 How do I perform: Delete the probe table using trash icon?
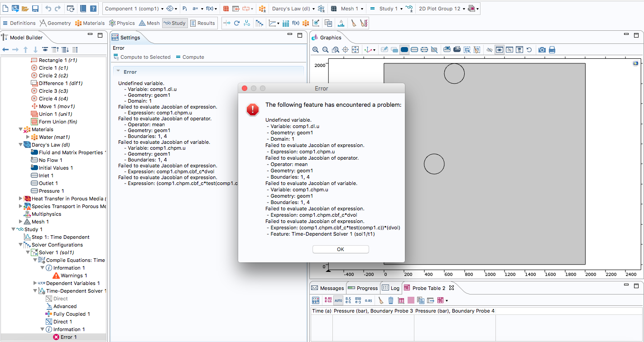390,300
